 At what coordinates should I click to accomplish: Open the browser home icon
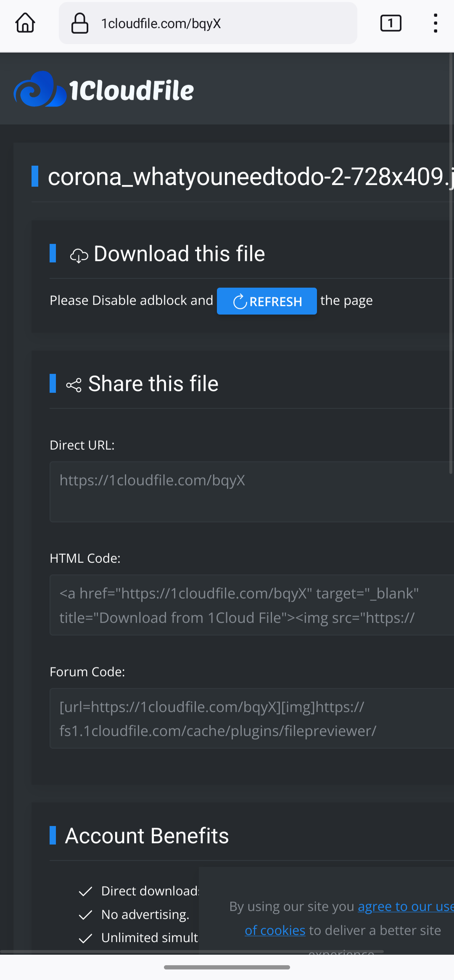tap(25, 23)
